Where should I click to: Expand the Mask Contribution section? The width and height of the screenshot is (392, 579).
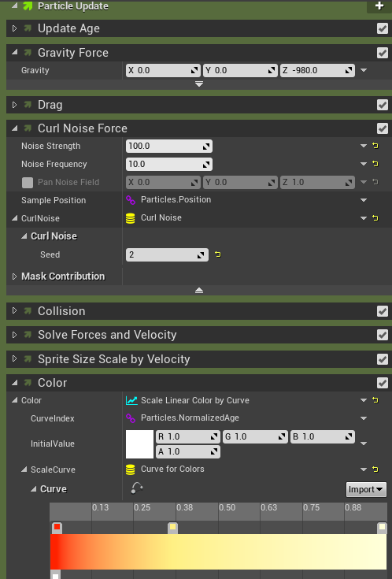[x=14, y=277]
